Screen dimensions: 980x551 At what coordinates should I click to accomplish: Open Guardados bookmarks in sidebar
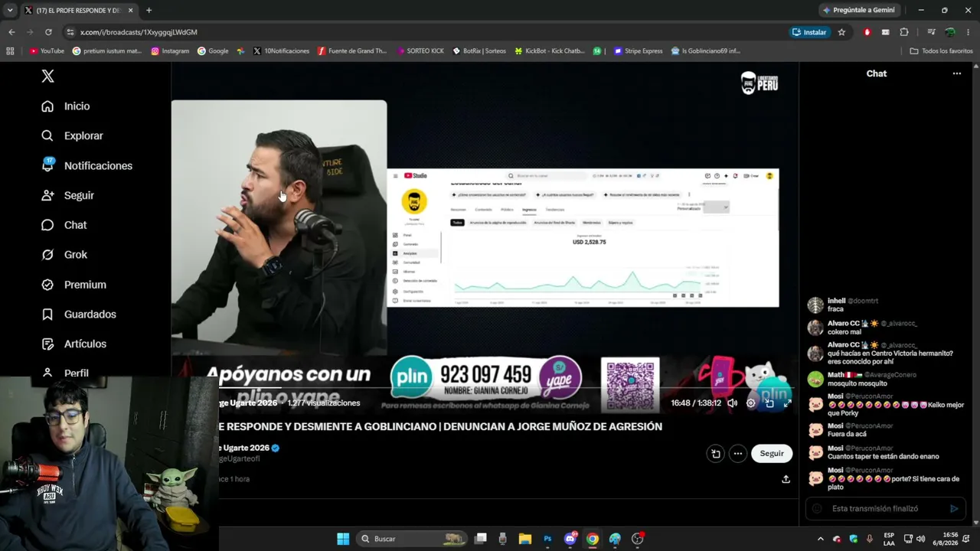(79, 315)
